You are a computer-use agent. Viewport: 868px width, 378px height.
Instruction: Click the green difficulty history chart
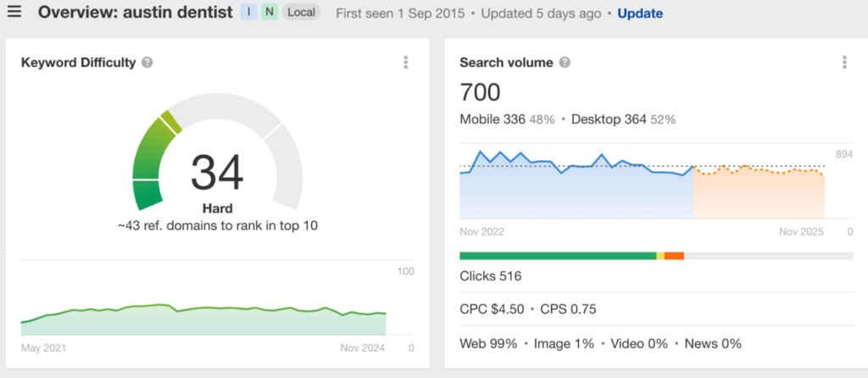coord(203,320)
